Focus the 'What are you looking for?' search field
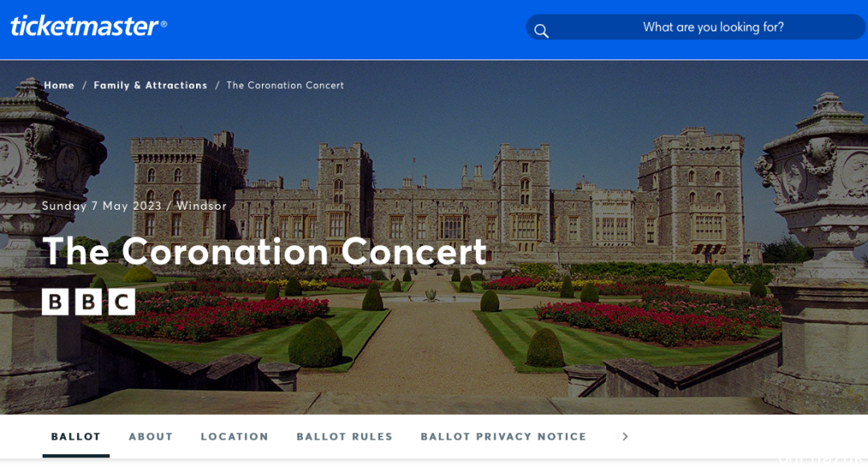This screenshot has height=467, width=868. [x=696, y=27]
